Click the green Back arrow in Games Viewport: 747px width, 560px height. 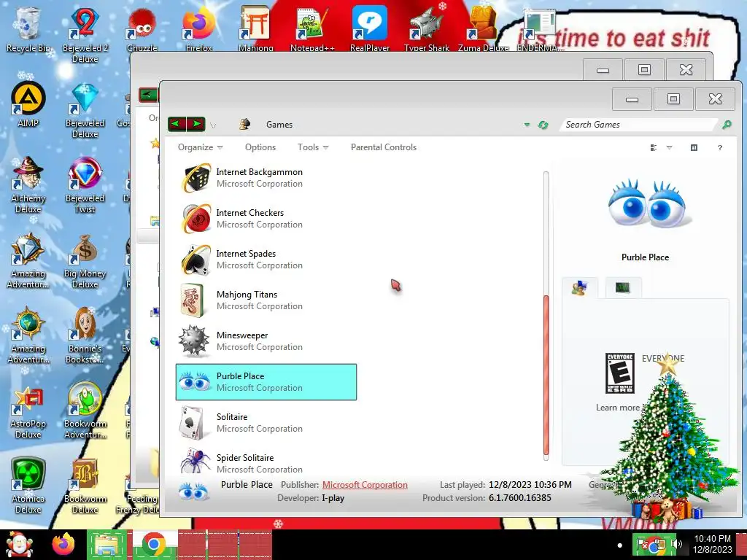pos(177,124)
